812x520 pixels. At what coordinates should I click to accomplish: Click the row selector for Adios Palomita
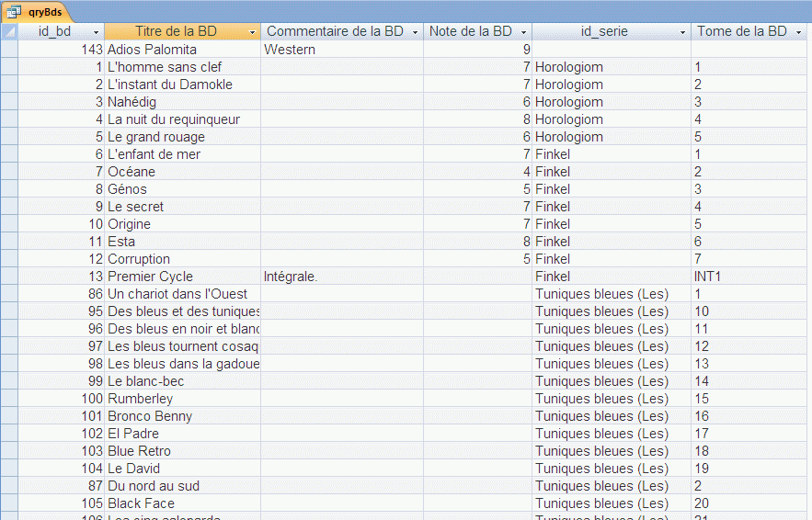click(x=9, y=50)
